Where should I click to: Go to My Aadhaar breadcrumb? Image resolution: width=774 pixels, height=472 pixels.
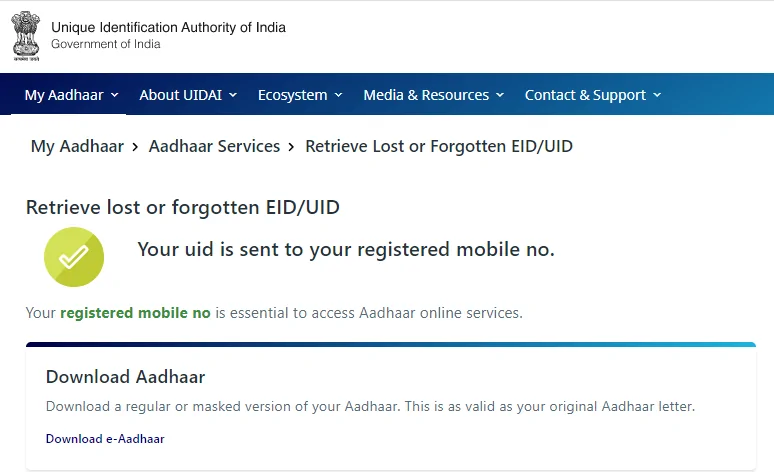click(x=77, y=147)
